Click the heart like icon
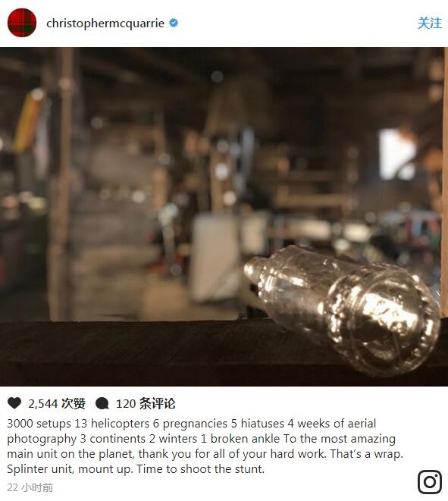 coord(14,403)
